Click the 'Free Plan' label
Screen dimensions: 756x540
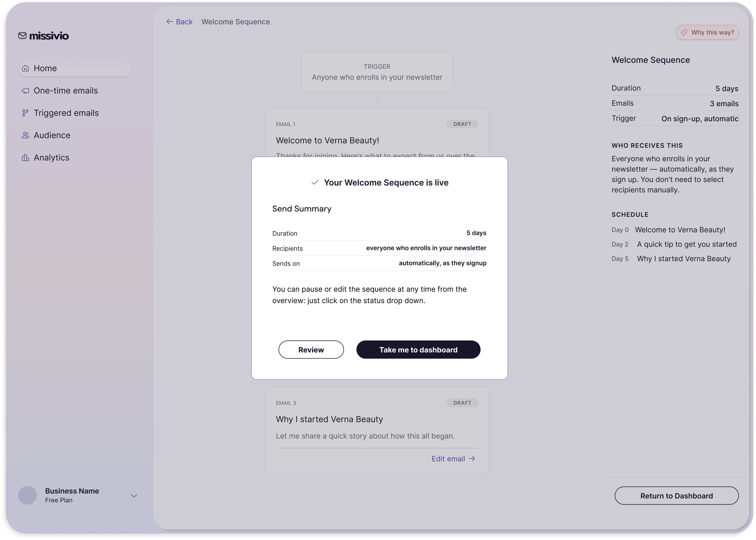click(x=59, y=500)
